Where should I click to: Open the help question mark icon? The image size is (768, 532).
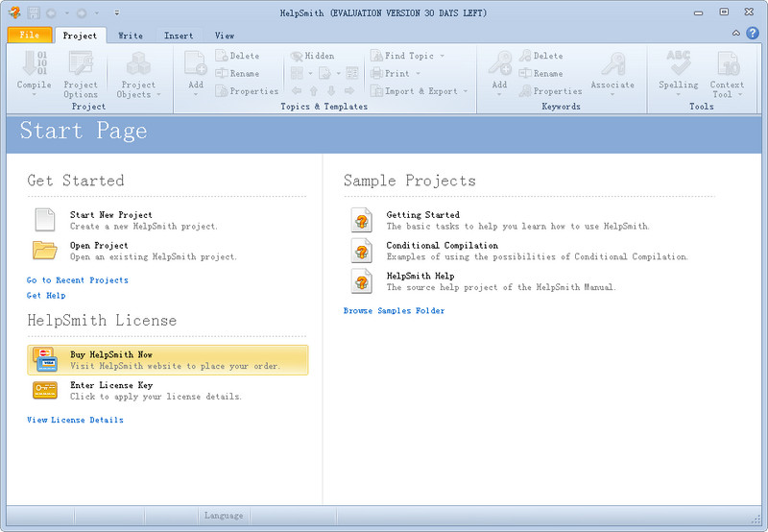753,34
